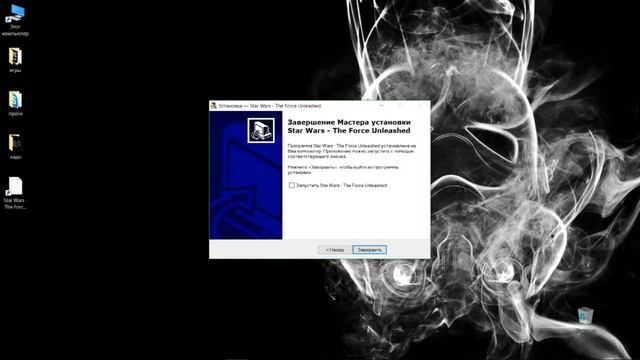The height and width of the screenshot is (360, 640).
Task: Open the Этот компьютер desktop icon
Action: click(x=15, y=20)
